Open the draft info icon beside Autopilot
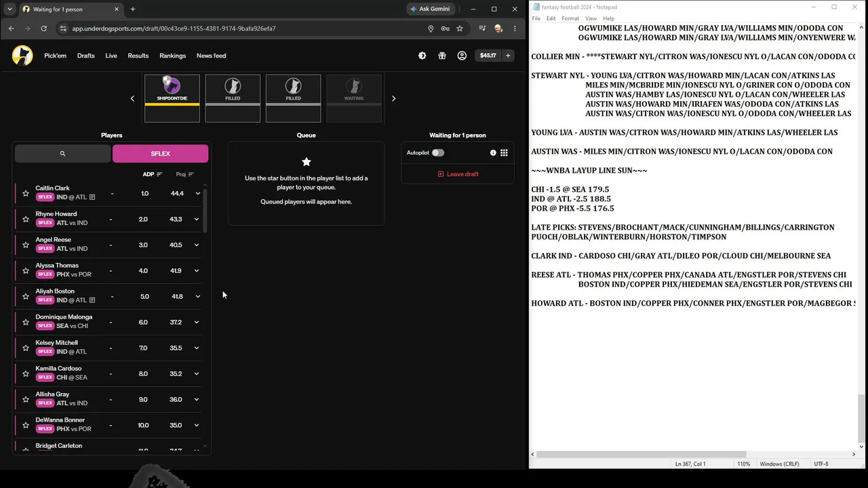The height and width of the screenshot is (488, 868). [493, 153]
